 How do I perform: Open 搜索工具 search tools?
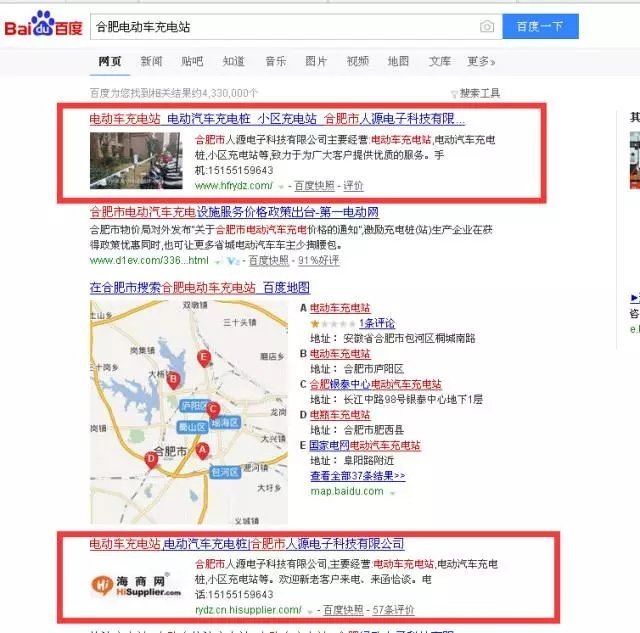[480, 93]
